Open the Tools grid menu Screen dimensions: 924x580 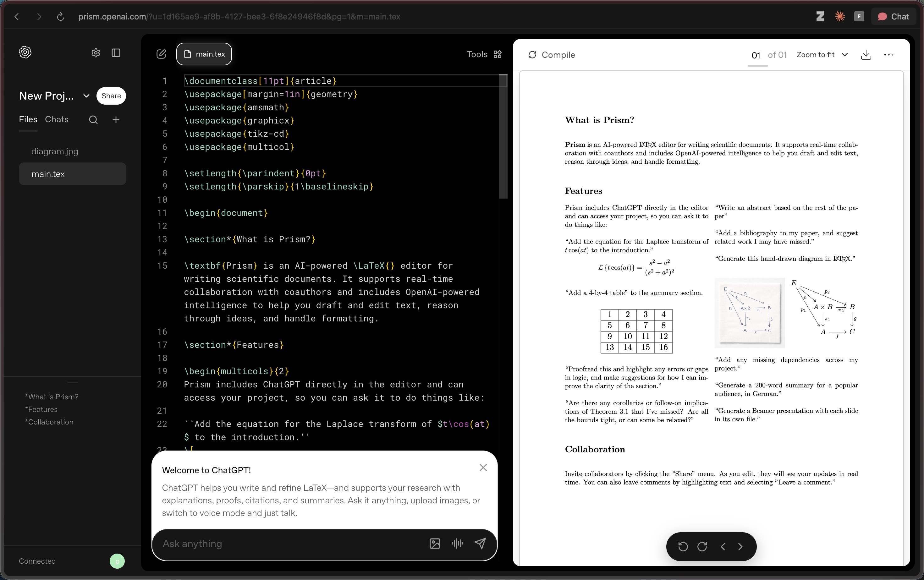[x=484, y=54]
